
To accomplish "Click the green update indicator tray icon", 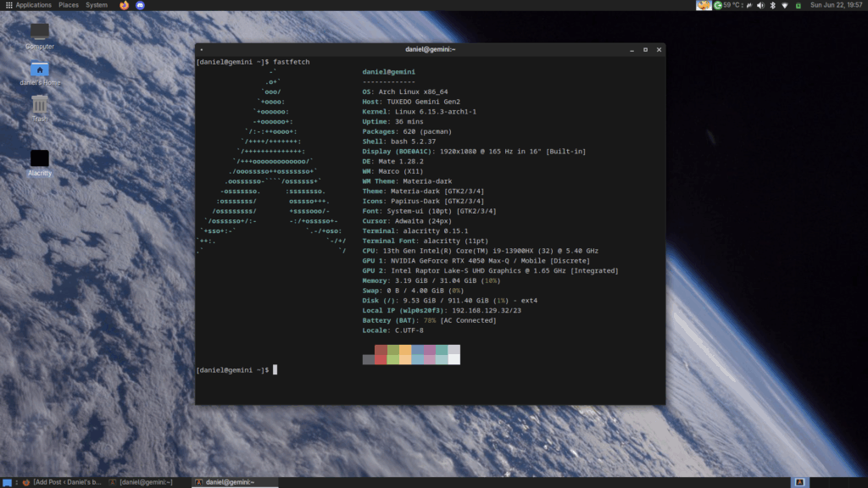I will click(x=718, y=5).
